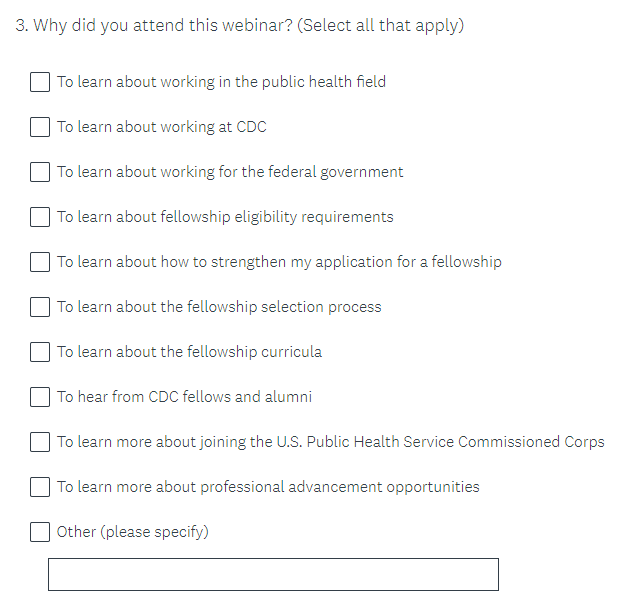This screenshot has height=614, width=640.
Task: Click into the Other specify text field
Action: (273, 575)
